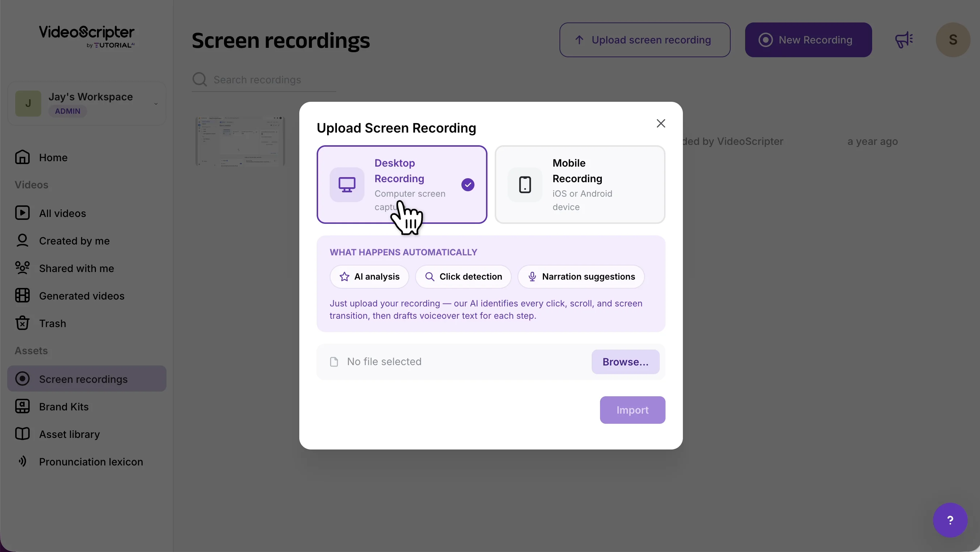Click the Trash bin icon
The image size is (980, 552).
[x=22, y=323]
